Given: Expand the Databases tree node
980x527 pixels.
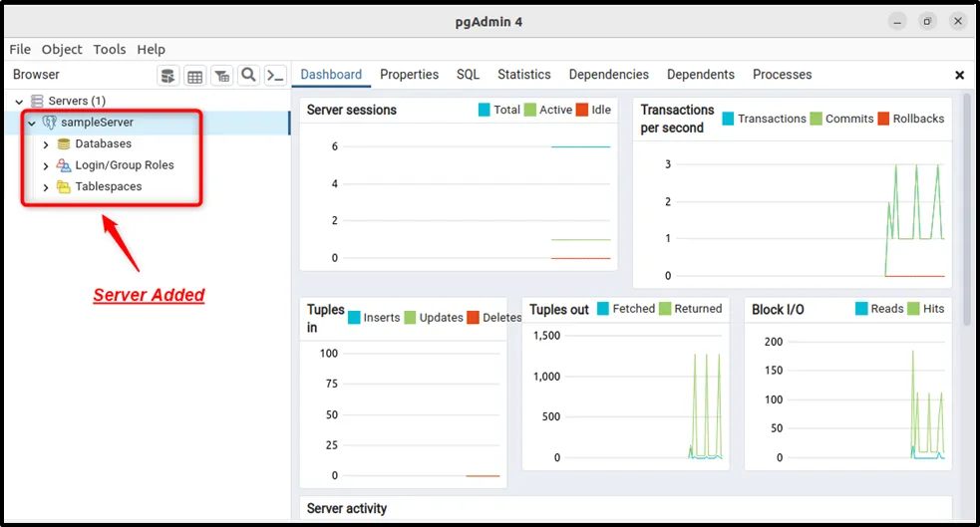Looking at the screenshot, I should click(x=46, y=144).
